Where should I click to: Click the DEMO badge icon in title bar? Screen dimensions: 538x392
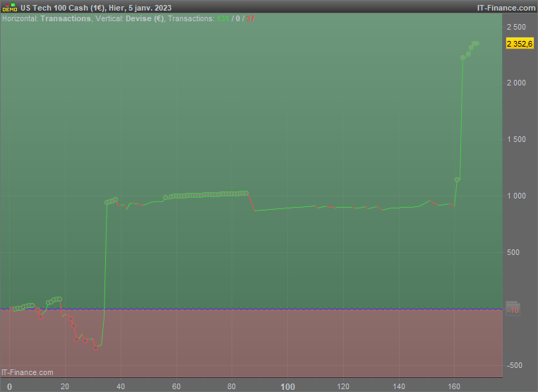point(10,7)
